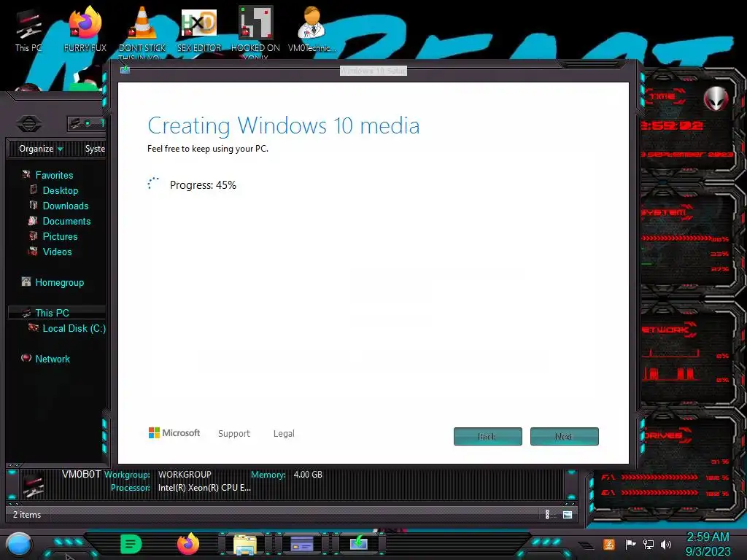The image size is (747, 560).
Task: Open the Support link in Setup
Action: point(234,433)
